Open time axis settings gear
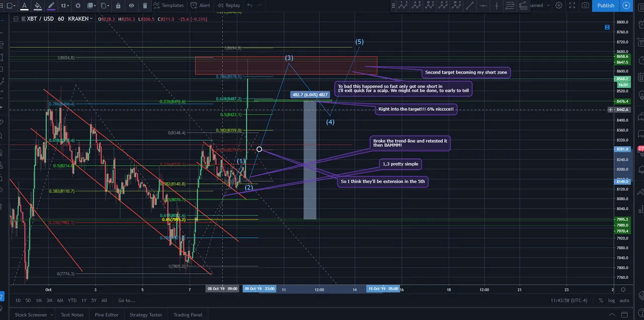Screen dimensions: 644x320 623,289
